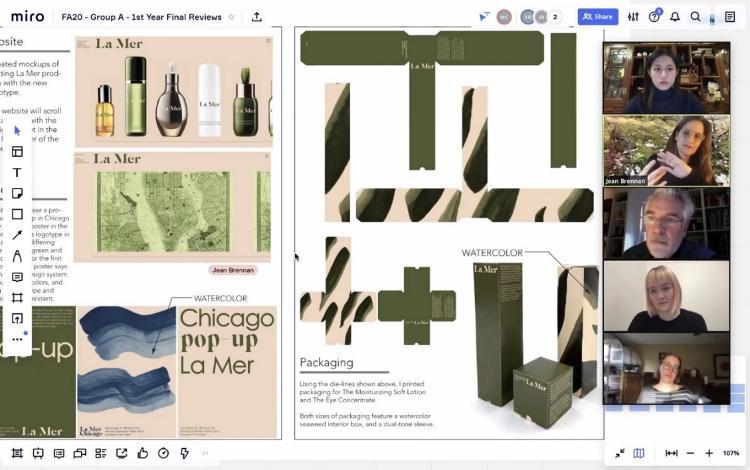Select the Pen drawing tool
This screenshot has height=470, width=750.
pyautogui.click(x=17, y=256)
